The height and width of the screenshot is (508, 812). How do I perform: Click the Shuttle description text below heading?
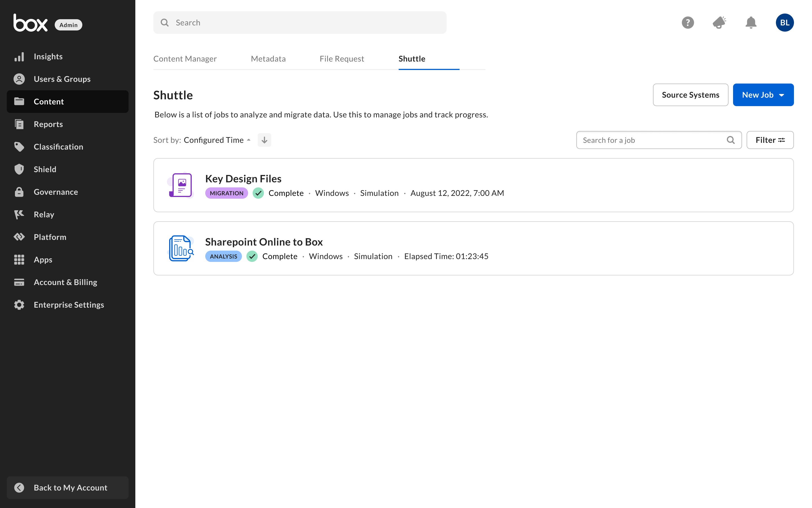[x=321, y=115]
